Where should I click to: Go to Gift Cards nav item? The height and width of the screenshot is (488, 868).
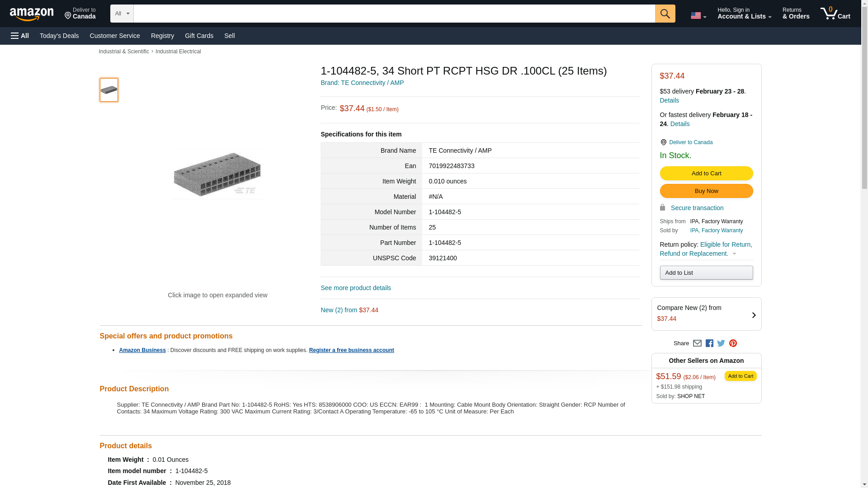click(199, 36)
